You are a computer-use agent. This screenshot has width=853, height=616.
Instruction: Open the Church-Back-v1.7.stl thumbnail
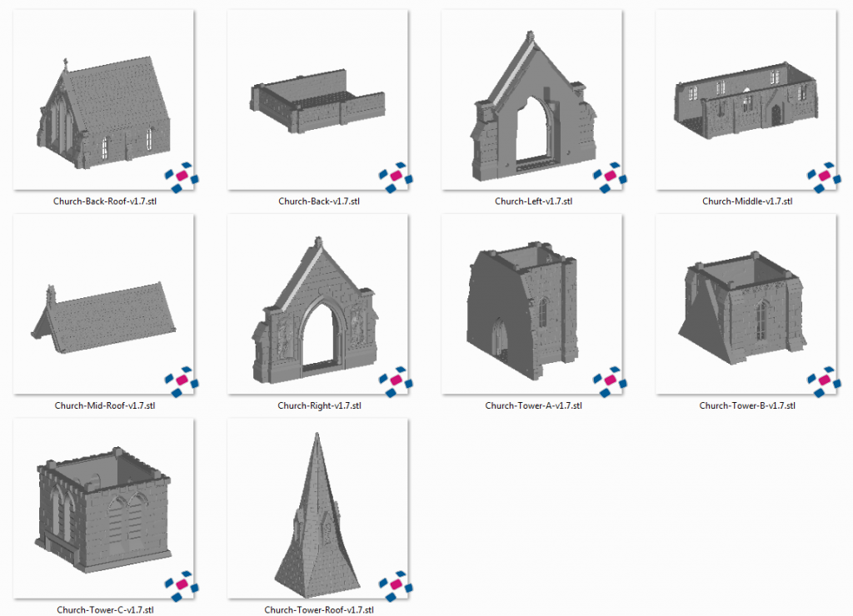coord(317,96)
